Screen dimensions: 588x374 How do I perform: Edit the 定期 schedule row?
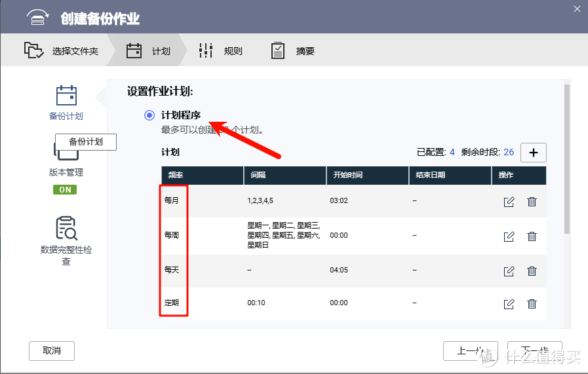[x=509, y=303]
